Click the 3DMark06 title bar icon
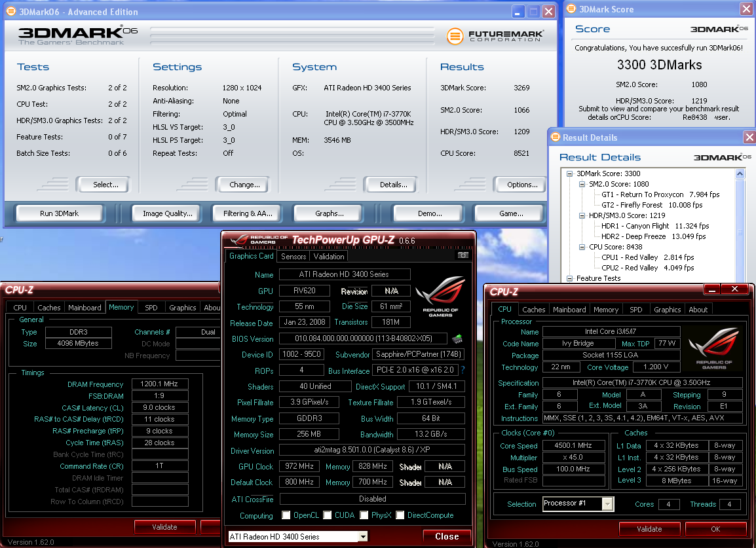 (10, 12)
